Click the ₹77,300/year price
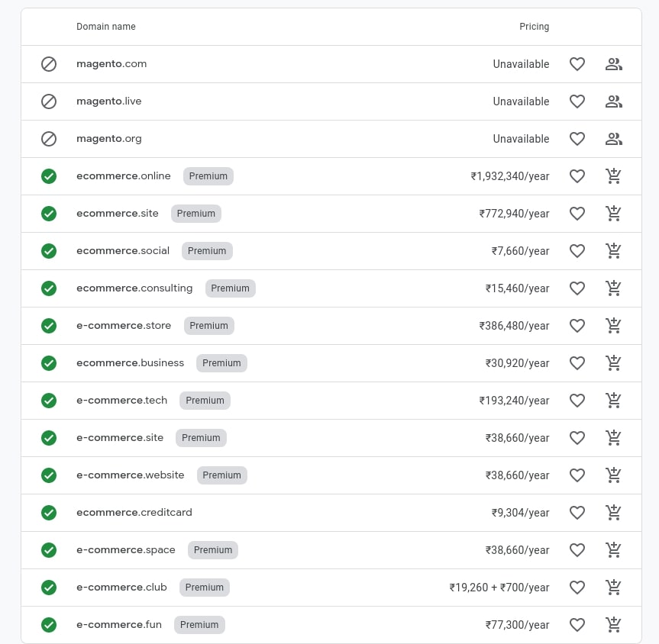This screenshot has height=644, width=659. click(x=518, y=625)
